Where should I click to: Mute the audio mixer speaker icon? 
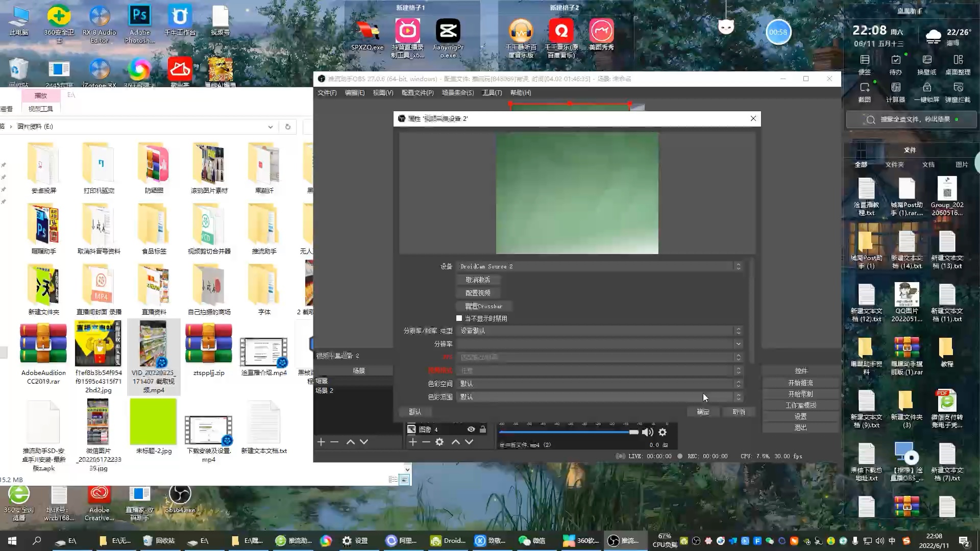[647, 432]
